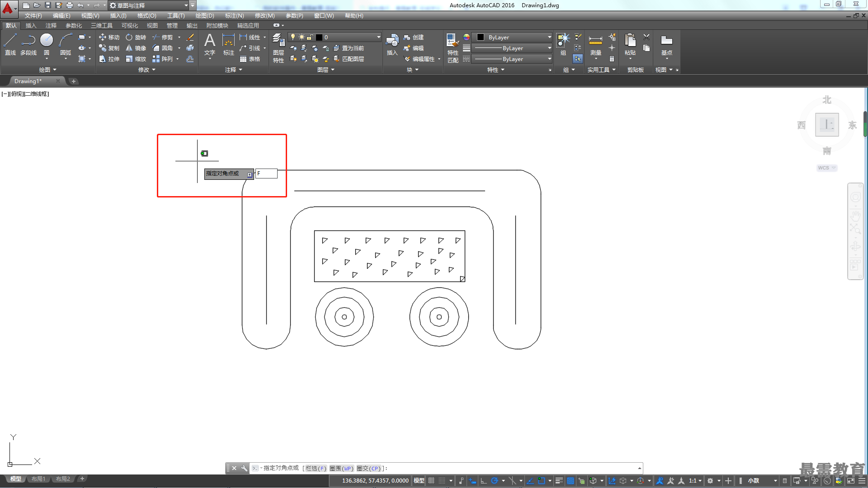
Task: Toggle lineweight display in status bar
Action: coord(559,481)
